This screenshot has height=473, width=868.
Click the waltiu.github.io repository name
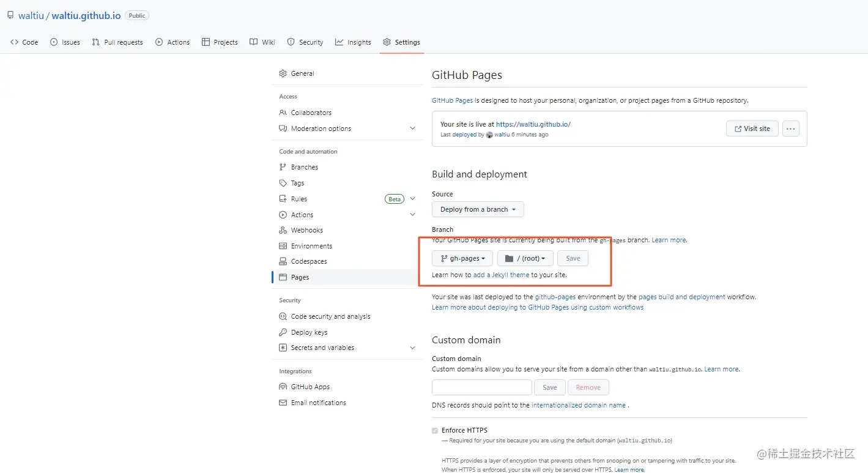(86, 15)
